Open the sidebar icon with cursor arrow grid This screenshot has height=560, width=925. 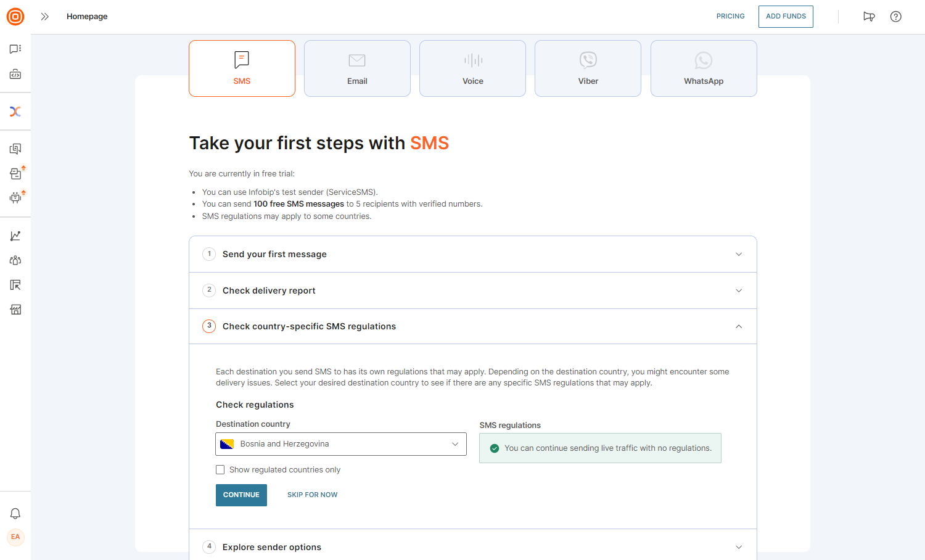point(15,285)
